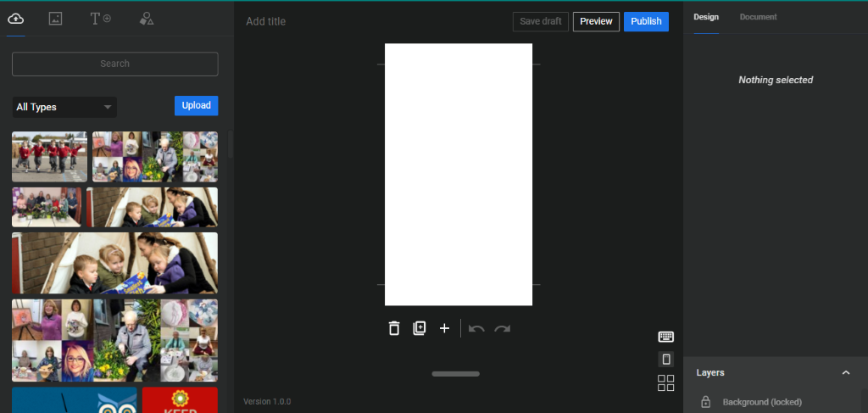Image resolution: width=868 pixels, height=413 pixels.
Task: Select small thumbnail of children reading book
Action: click(153, 207)
